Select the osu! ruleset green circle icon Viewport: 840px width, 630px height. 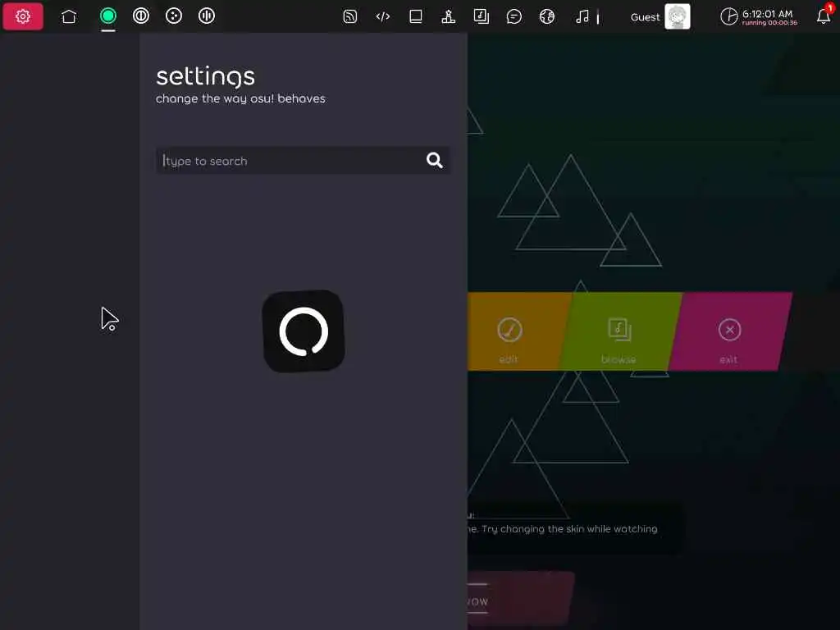108,16
